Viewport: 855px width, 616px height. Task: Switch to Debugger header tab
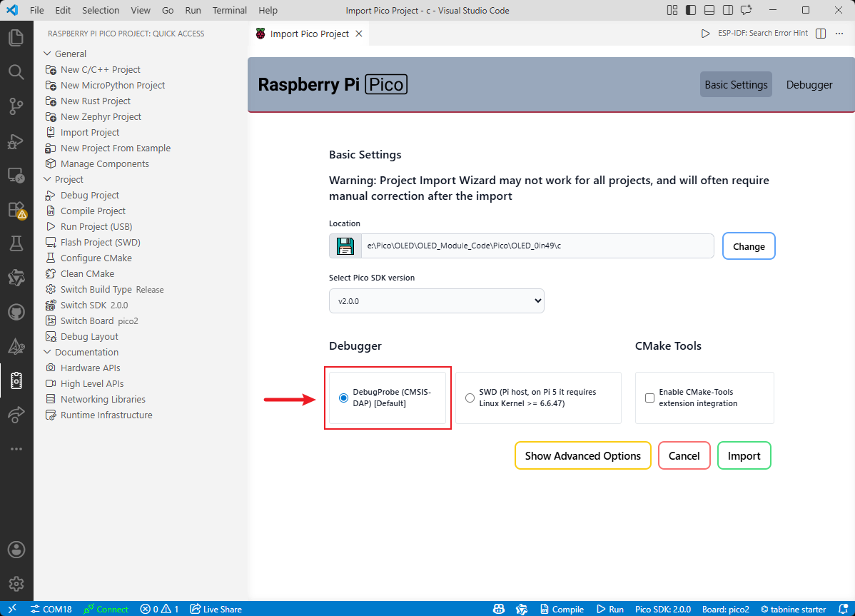(809, 84)
